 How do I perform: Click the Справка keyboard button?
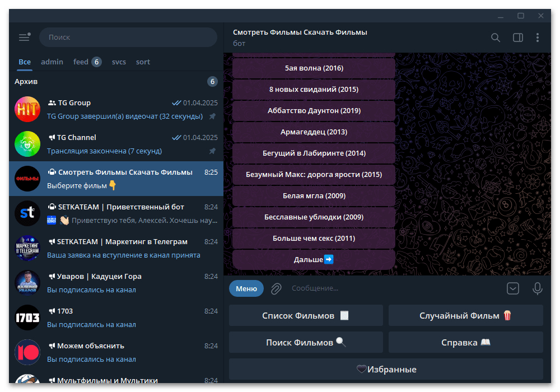(466, 342)
